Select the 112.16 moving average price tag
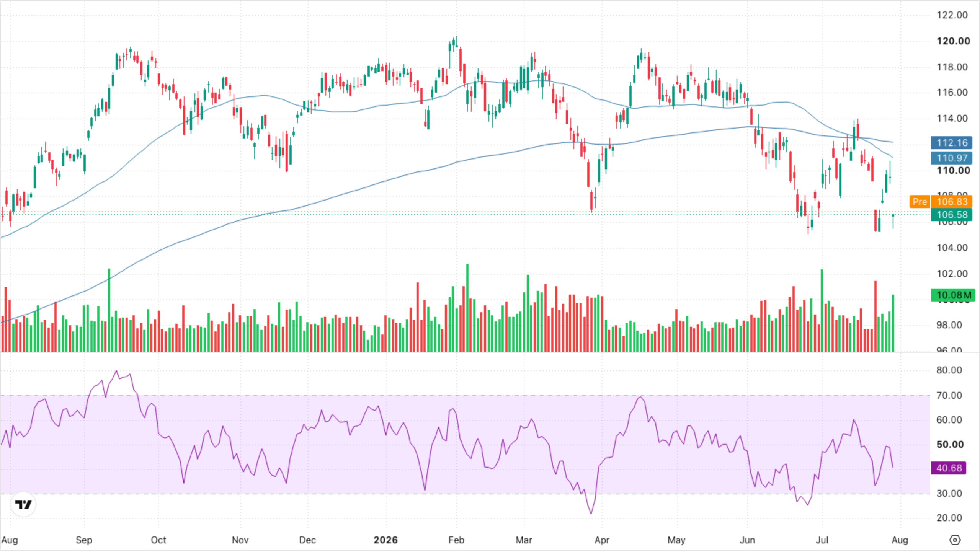The image size is (980, 551). [x=951, y=143]
